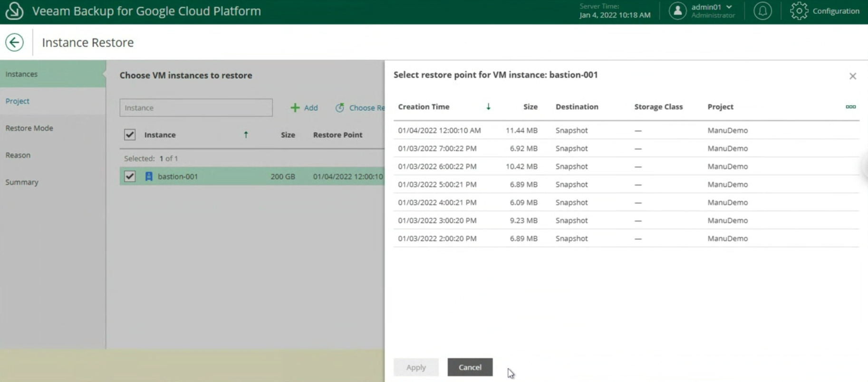Click the Add instance button label
This screenshot has height=382, width=868.
point(311,108)
